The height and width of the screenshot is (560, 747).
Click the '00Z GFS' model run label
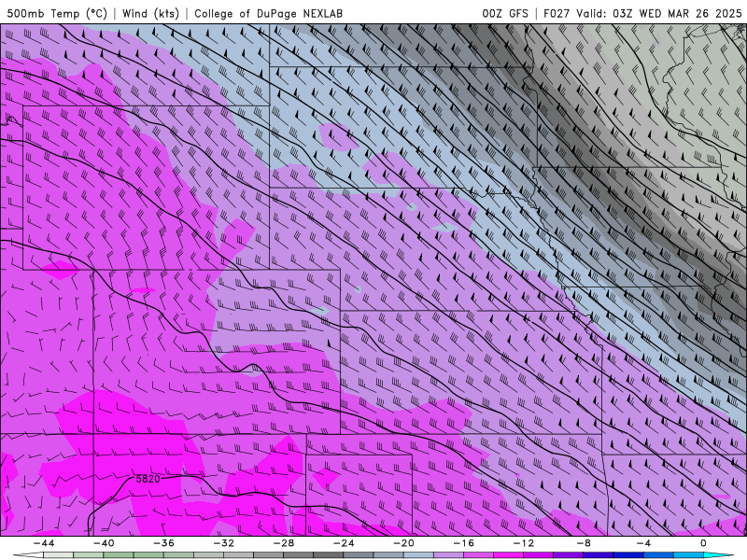pyautogui.click(x=505, y=13)
